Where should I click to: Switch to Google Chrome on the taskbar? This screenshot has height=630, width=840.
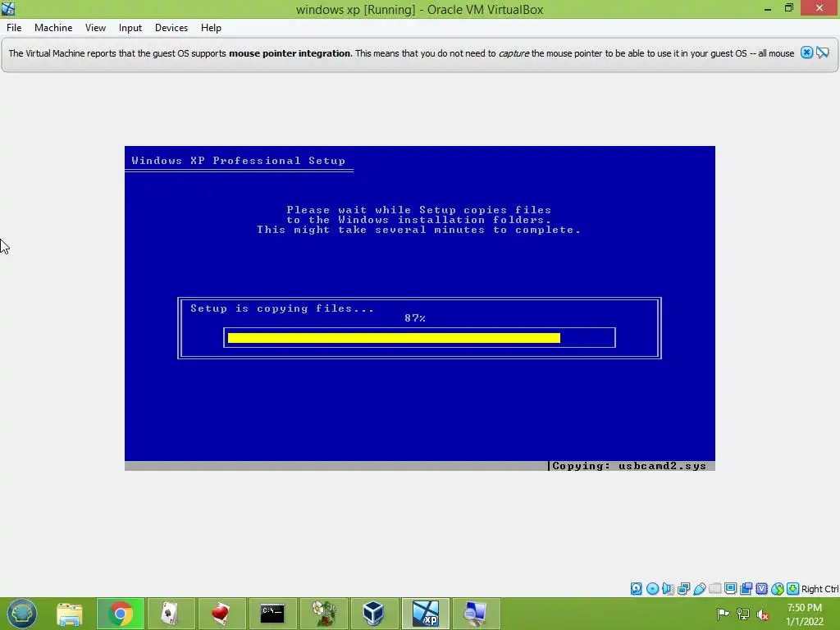121,614
